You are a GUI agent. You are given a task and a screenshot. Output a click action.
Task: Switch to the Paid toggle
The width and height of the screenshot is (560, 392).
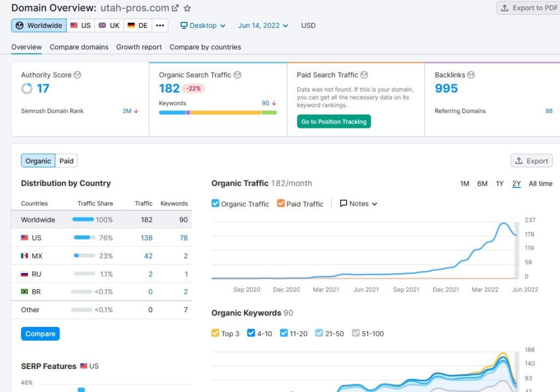[66, 161]
